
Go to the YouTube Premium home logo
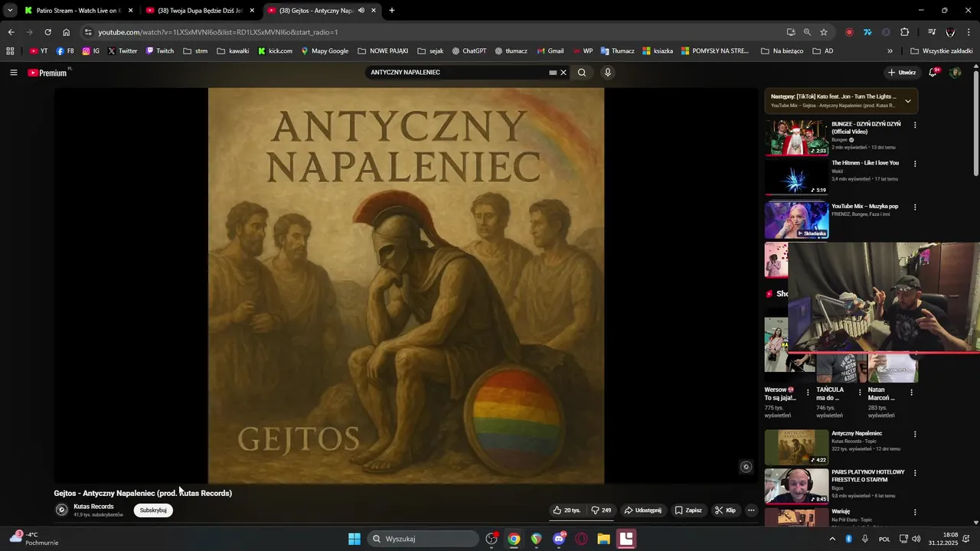[49, 73]
